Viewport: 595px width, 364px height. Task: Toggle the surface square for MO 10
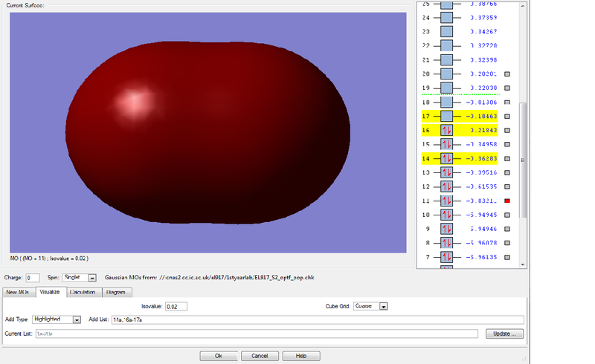pos(507,215)
